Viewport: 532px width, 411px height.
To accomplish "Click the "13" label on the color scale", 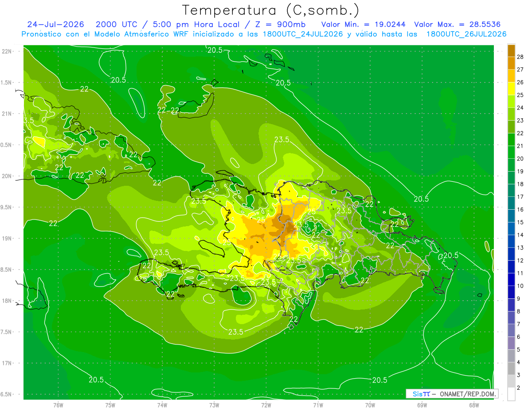I will [x=520, y=248].
